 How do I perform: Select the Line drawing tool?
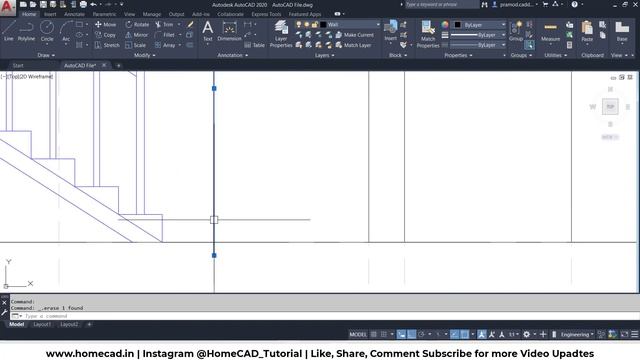pos(9,31)
